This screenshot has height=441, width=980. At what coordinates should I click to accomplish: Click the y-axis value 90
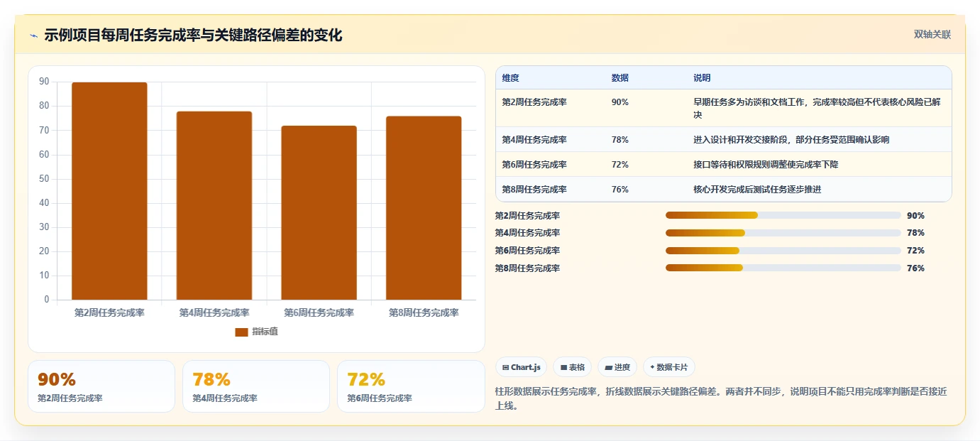coord(44,82)
